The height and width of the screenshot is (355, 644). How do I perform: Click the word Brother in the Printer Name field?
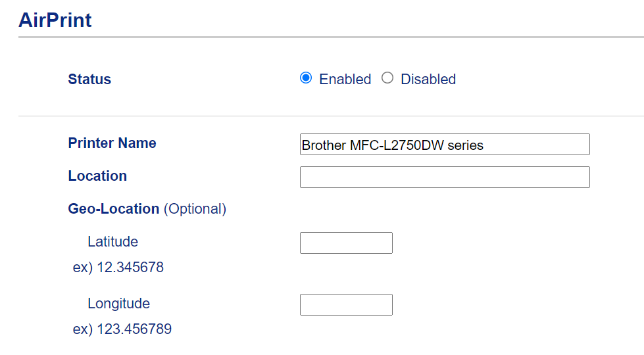tap(321, 145)
